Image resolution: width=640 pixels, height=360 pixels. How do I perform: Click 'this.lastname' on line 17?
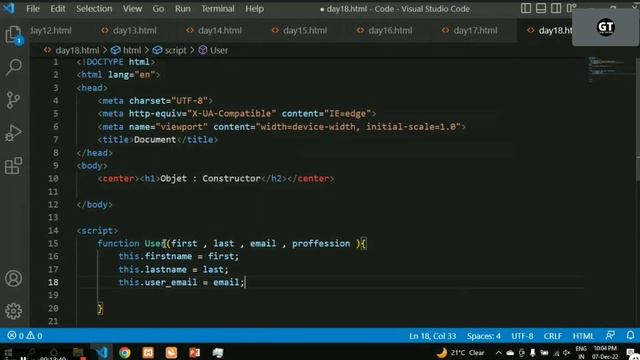point(153,269)
